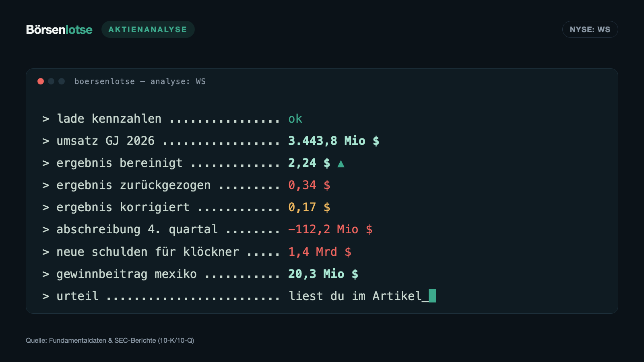Select the AKTIENANALYSE badge
This screenshot has width=644, height=362.
(x=148, y=29)
